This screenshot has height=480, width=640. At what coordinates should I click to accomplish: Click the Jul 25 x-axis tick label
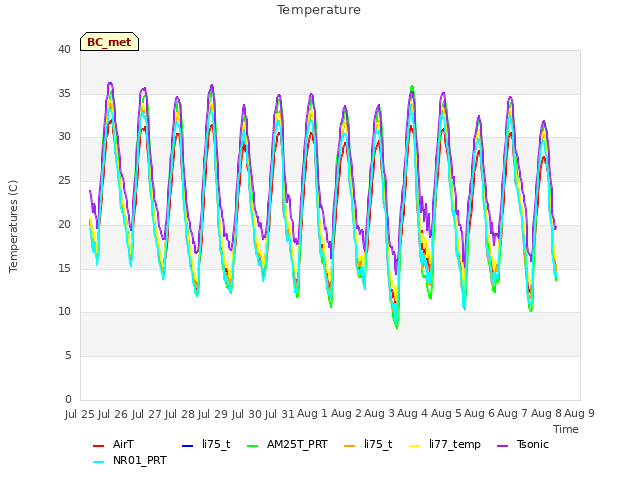click(81, 414)
